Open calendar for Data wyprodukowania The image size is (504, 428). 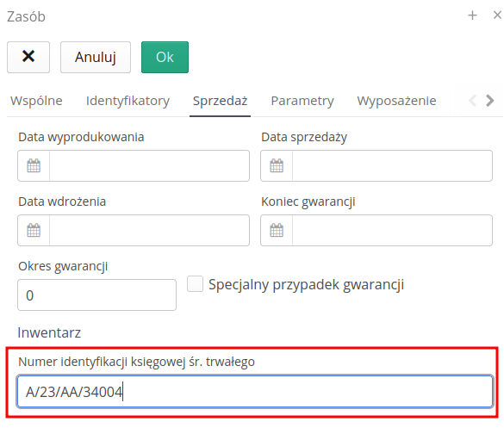click(x=34, y=166)
